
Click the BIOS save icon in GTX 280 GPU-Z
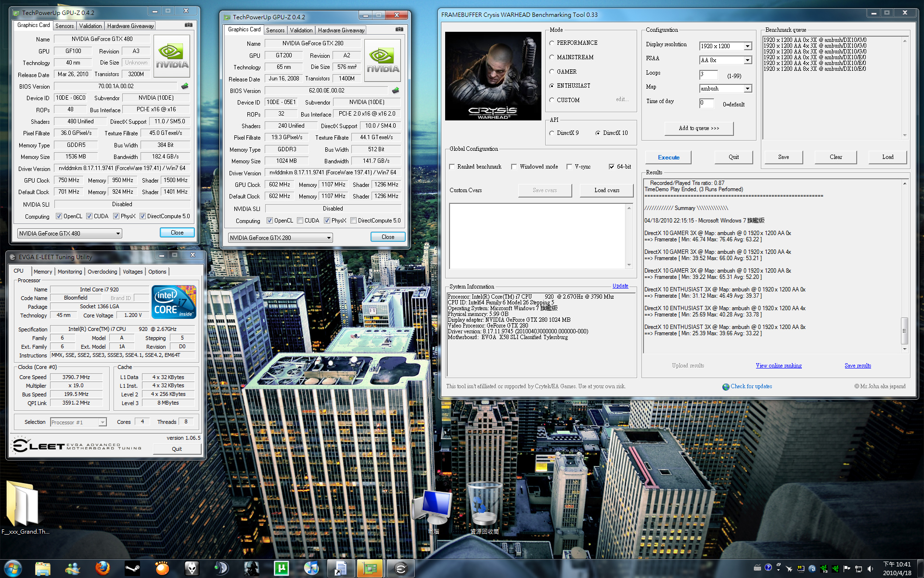tap(396, 91)
